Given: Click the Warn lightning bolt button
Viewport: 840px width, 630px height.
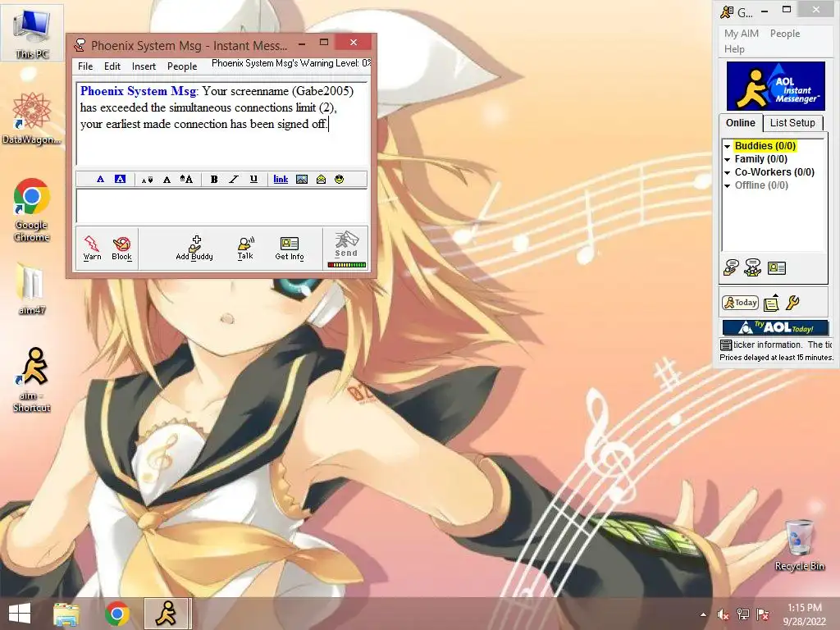Looking at the screenshot, I should click(92, 249).
